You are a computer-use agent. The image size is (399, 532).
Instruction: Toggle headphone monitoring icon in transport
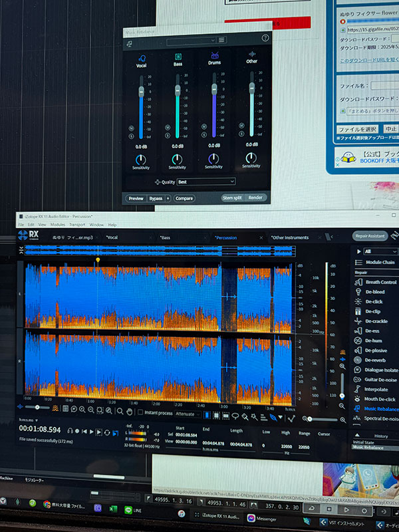pos(70,430)
